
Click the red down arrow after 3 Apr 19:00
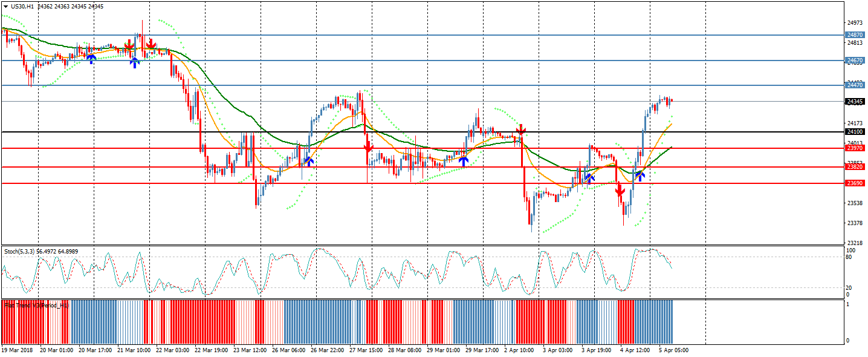click(x=620, y=191)
